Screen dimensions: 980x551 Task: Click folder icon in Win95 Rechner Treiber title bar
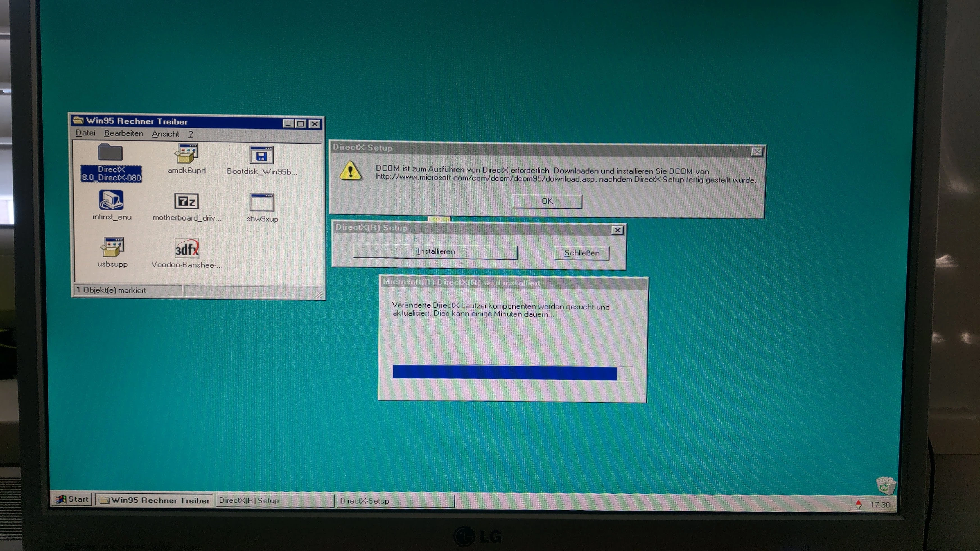point(78,120)
